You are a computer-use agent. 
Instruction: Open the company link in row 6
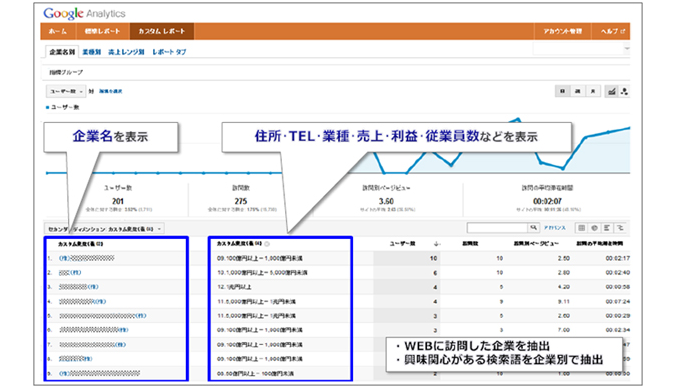[x=94, y=330]
